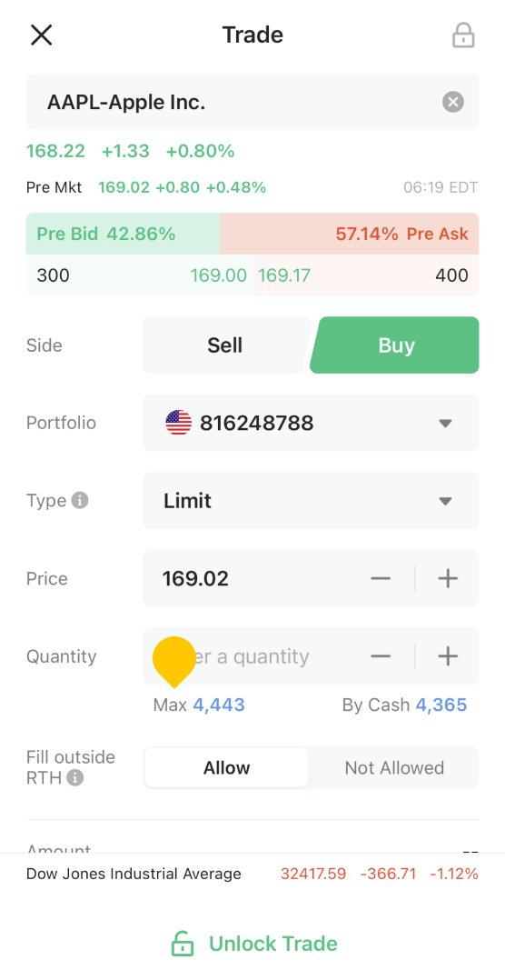Expand the Limit order type dropdown

[311, 501]
